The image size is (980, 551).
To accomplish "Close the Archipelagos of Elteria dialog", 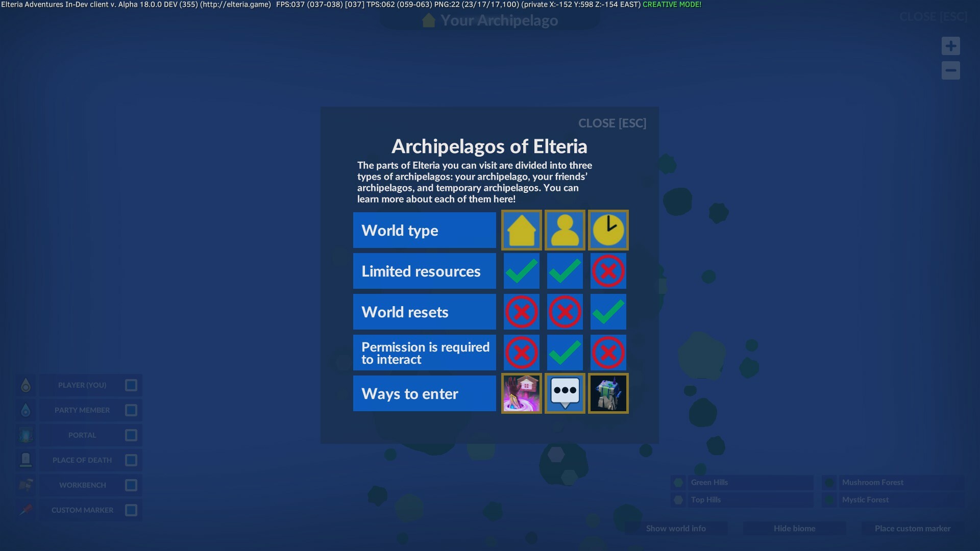I will 612,123.
